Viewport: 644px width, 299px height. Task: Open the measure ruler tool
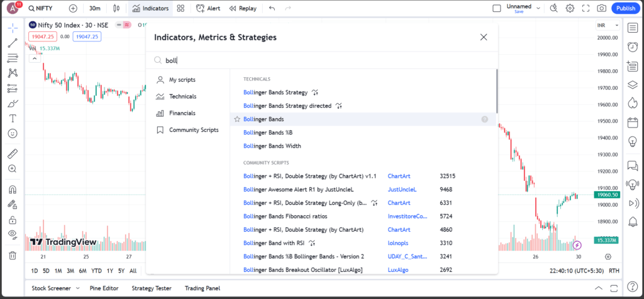(x=12, y=154)
